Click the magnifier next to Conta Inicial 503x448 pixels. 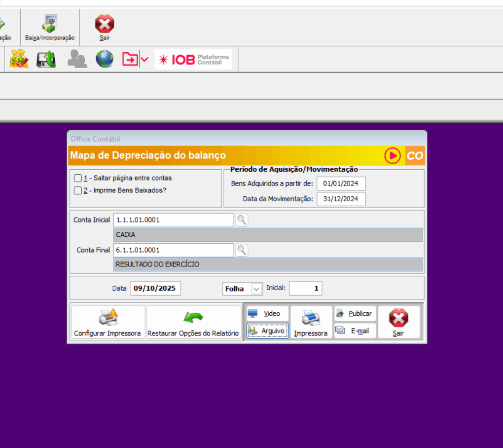tap(241, 220)
